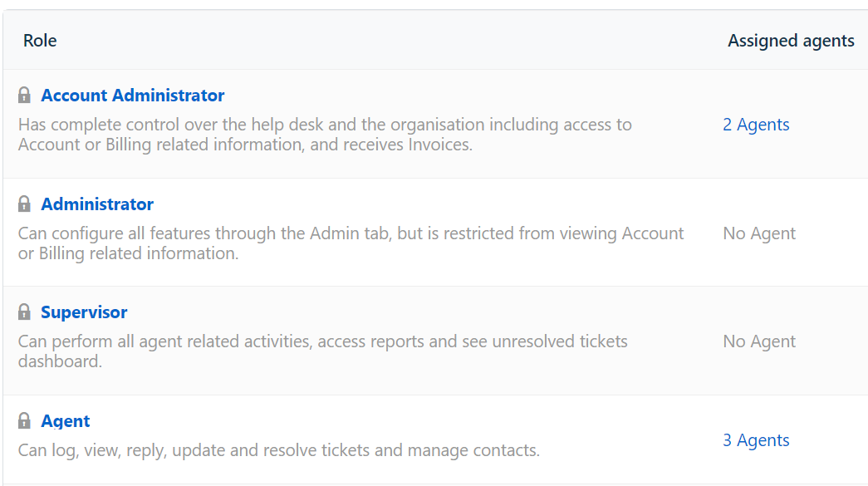This screenshot has width=868, height=486.
Task: Click the No Agent text in Supervisor row
Action: pyautogui.click(x=759, y=341)
